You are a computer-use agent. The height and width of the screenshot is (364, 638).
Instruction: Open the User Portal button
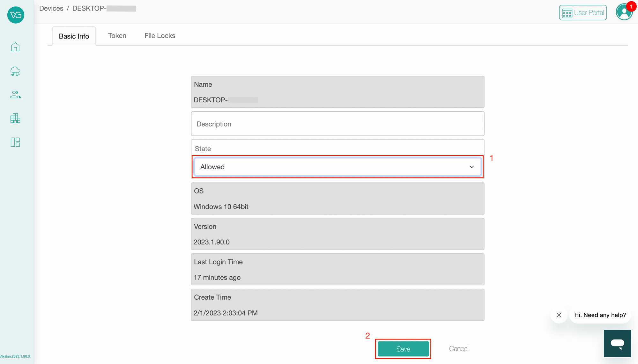[583, 13]
